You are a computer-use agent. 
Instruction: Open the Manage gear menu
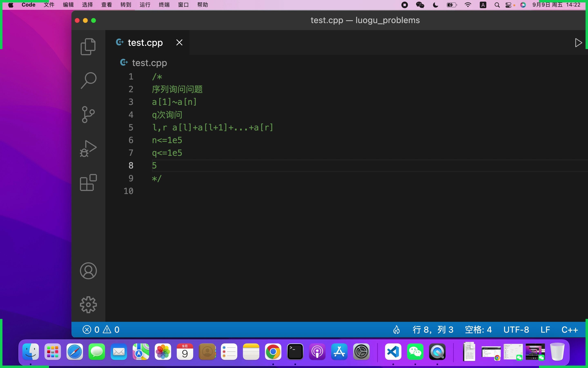[88, 305]
